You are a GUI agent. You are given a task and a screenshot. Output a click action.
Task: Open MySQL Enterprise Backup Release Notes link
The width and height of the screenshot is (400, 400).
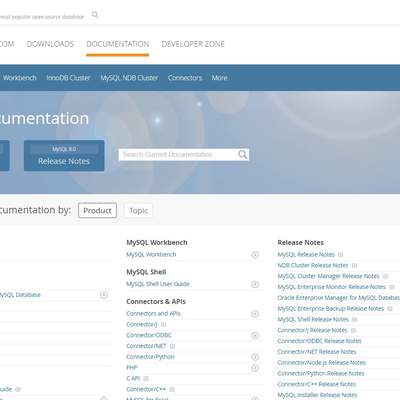[x=331, y=308]
